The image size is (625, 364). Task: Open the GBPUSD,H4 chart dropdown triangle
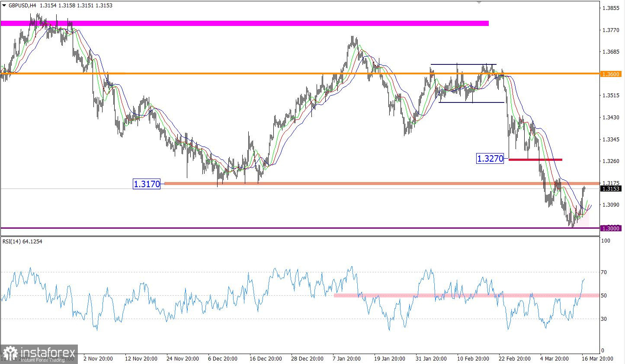[x=4, y=6]
